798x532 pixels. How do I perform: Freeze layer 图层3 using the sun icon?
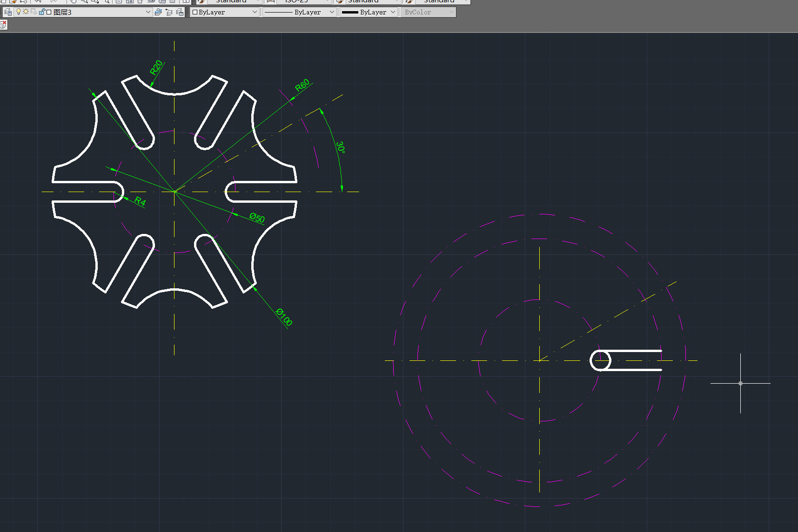point(26,12)
